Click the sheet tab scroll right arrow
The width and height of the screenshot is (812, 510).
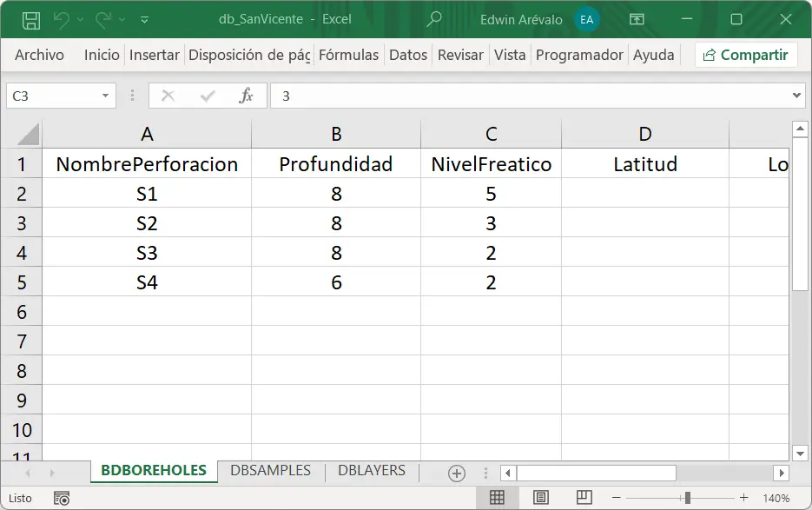tap(52, 473)
